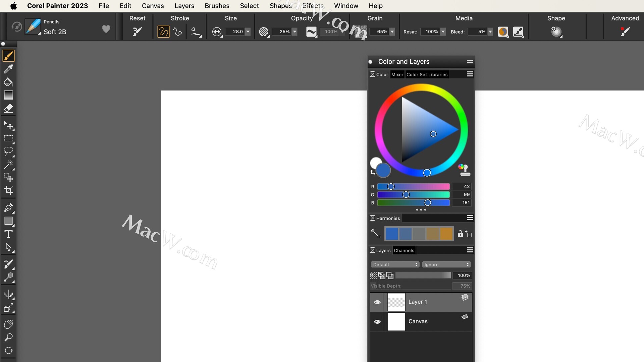Viewport: 644px width, 362px height.
Task: Switch to the Channels tab
Action: click(x=404, y=250)
